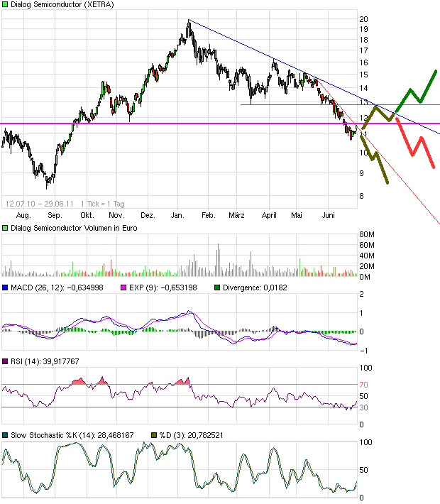Click the green upward forecast arrow line
This screenshot has height=504, width=440.
(416, 91)
